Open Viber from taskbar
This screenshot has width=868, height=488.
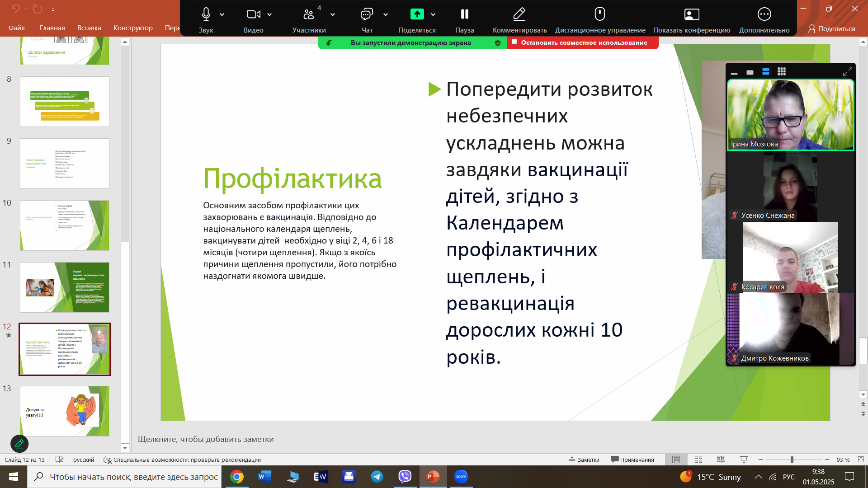click(405, 477)
